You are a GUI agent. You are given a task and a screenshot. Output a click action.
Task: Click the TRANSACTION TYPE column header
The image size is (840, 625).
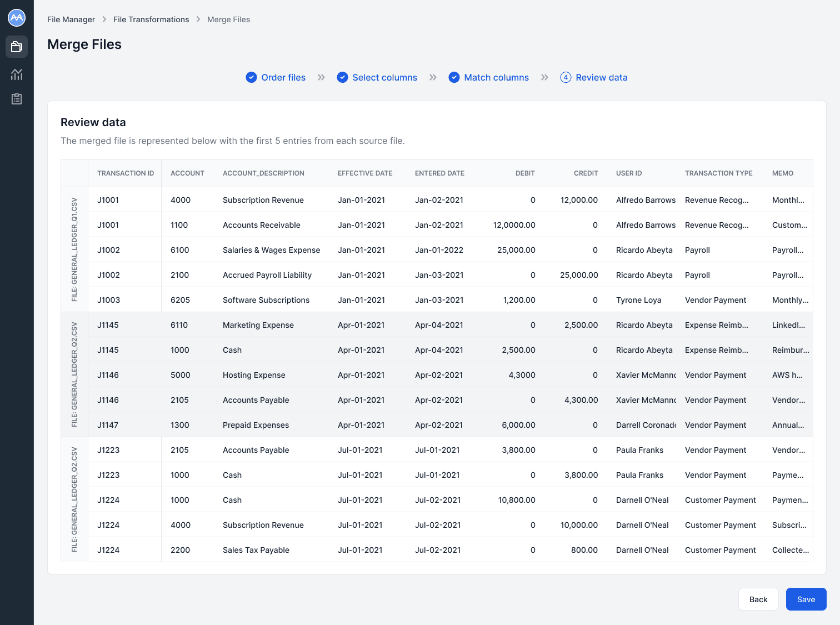[718, 173]
